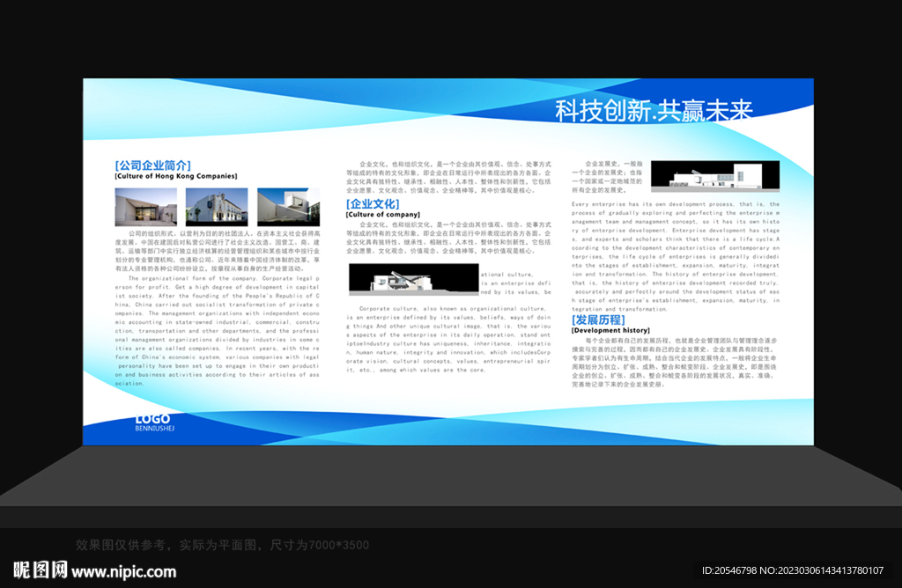Open the third building photo in row
The width and height of the screenshot is (902, 588).
coord(288,207)
